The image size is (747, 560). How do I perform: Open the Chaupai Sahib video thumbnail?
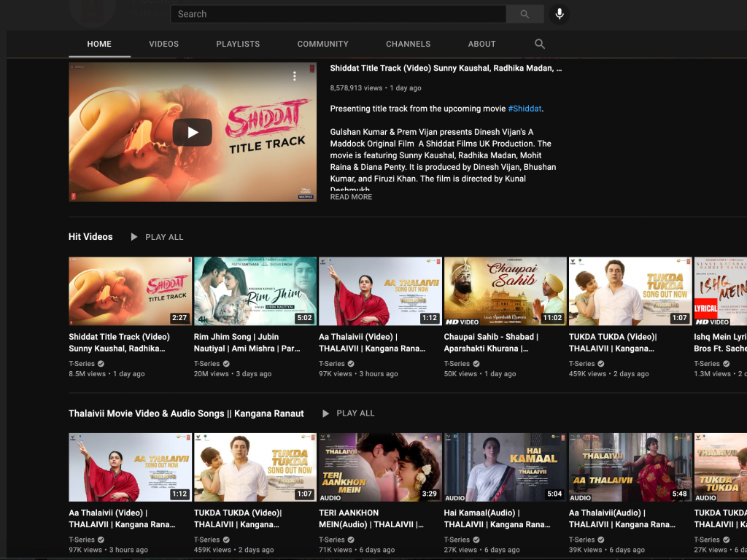tap(506, 292)
